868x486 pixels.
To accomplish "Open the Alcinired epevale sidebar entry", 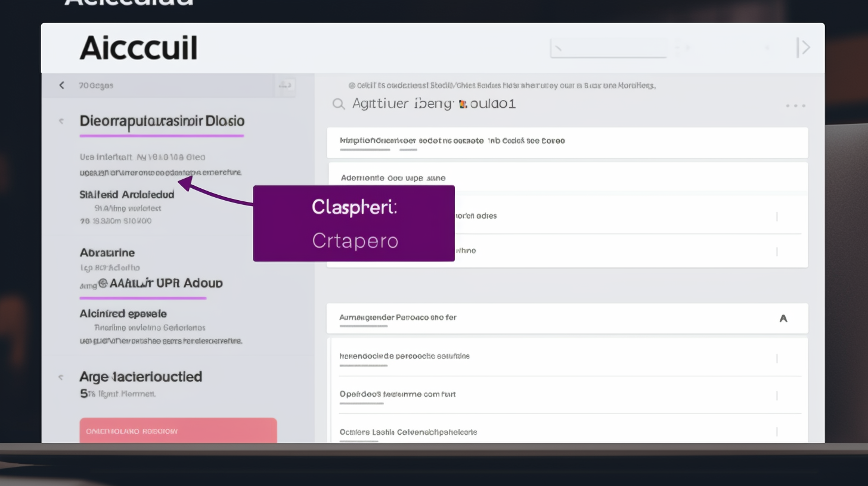I will pyautogui.click(x=123, y=313).
